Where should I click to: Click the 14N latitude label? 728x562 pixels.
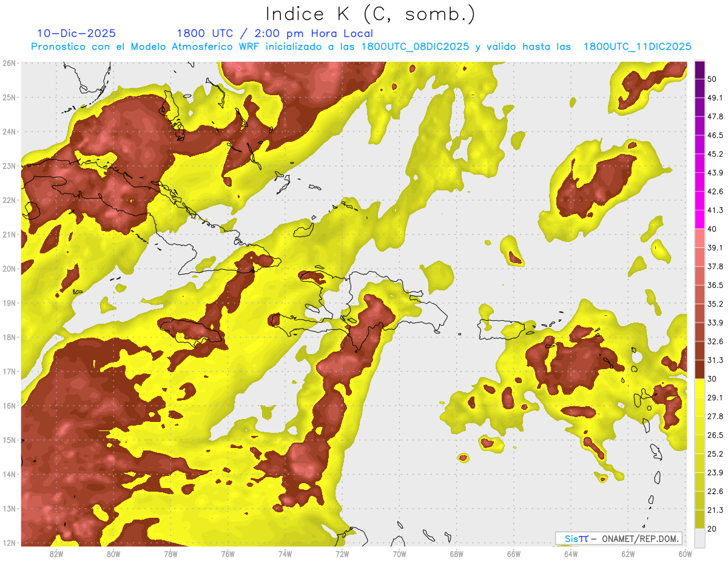click(x=9, y=474)
